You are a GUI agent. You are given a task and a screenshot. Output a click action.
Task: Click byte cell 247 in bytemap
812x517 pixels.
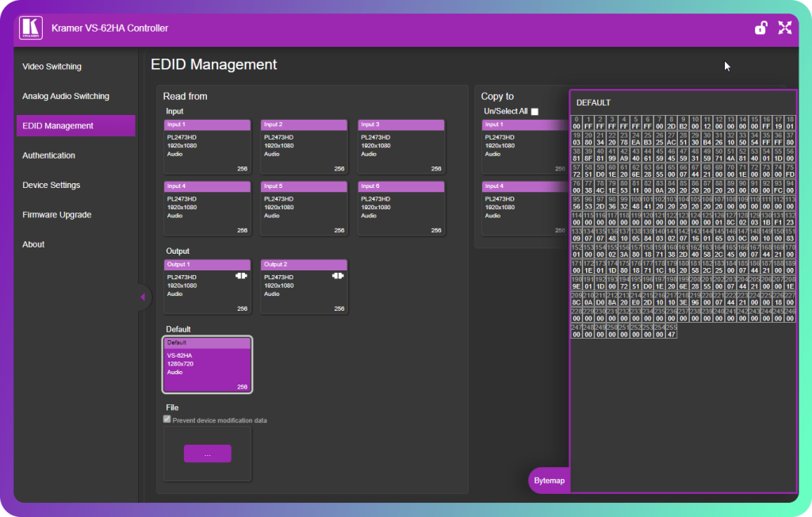point(576,331)
